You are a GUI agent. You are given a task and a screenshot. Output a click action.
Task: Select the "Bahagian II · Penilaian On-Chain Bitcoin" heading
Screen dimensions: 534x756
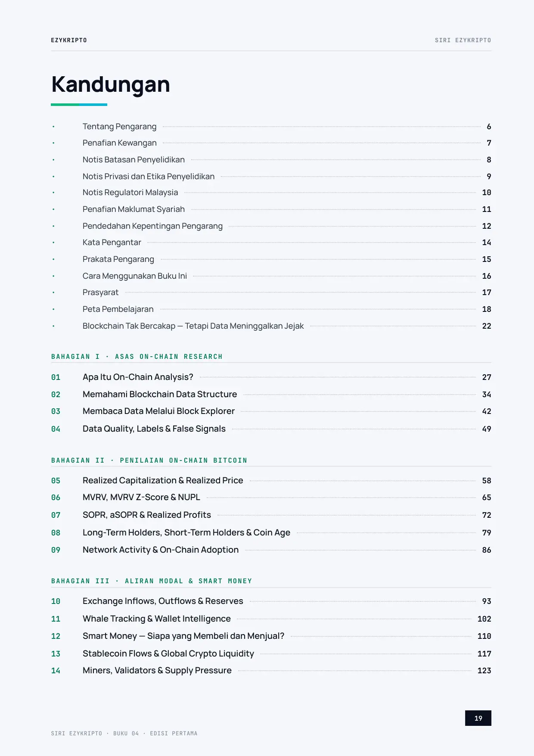[x=149, y=460]
